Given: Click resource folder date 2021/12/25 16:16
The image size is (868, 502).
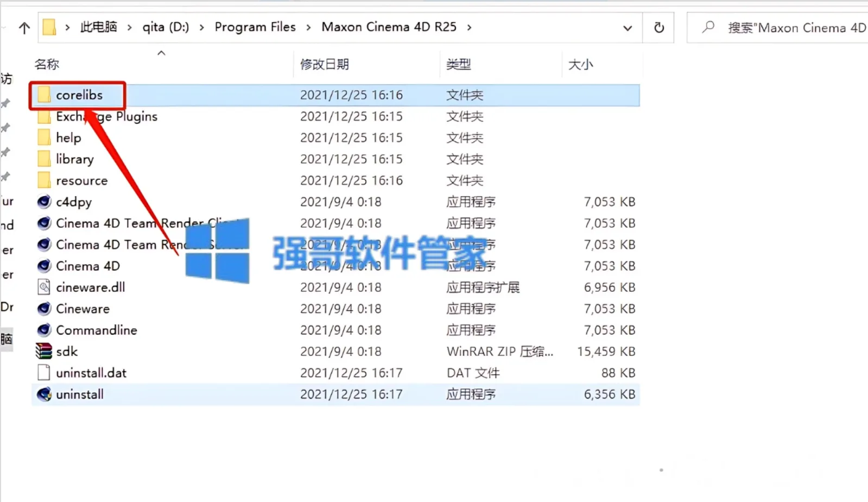Looking at the screenshot, I should click(x=352, y=180).
